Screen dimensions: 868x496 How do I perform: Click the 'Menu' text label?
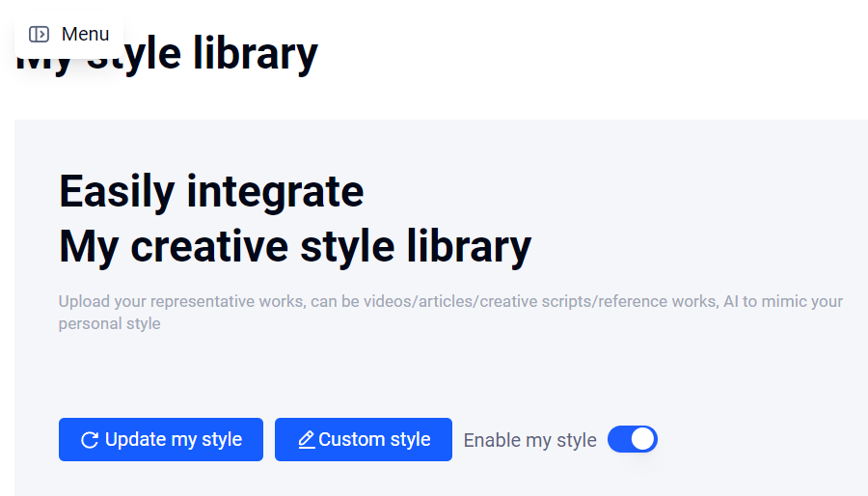click(85, 34)
